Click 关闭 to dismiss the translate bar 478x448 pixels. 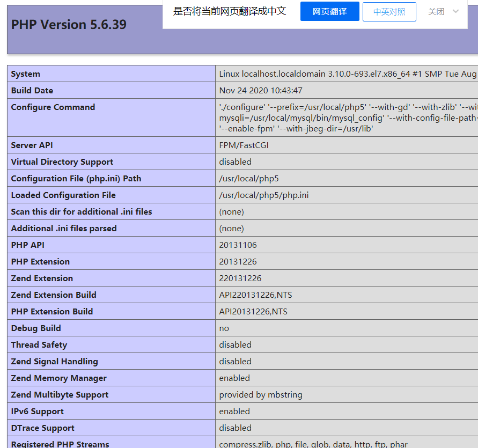pos(436,11)
